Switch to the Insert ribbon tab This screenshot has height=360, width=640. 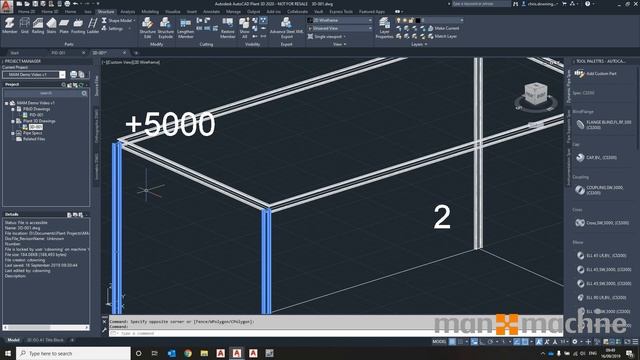[x=191, y=11]
